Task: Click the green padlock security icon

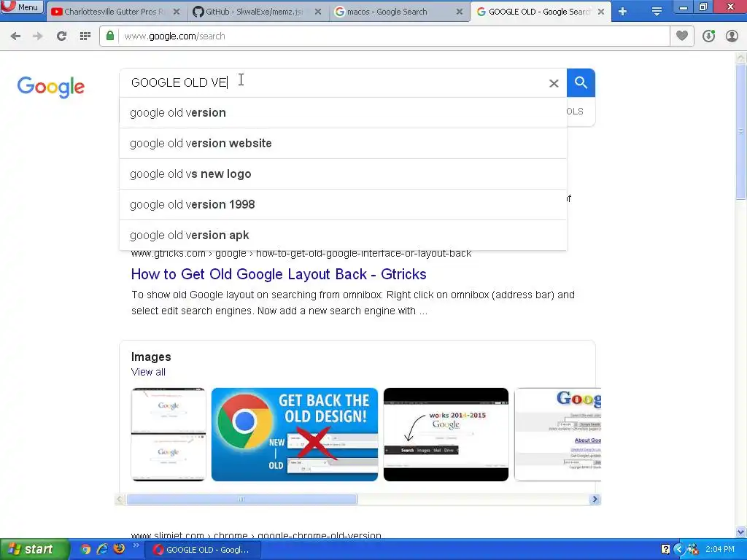Action: 110,36
